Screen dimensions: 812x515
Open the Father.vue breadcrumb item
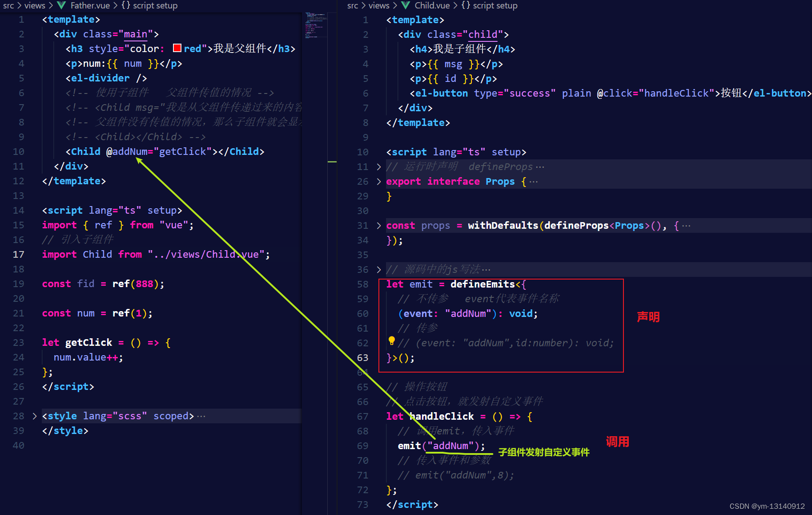(90, 5)
